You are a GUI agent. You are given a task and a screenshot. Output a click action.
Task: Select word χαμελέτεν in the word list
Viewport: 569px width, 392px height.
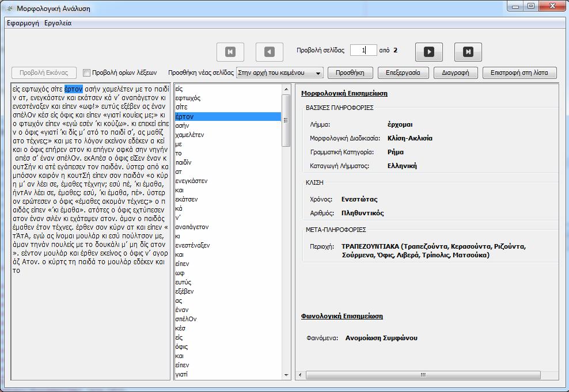tap(189, 135)
